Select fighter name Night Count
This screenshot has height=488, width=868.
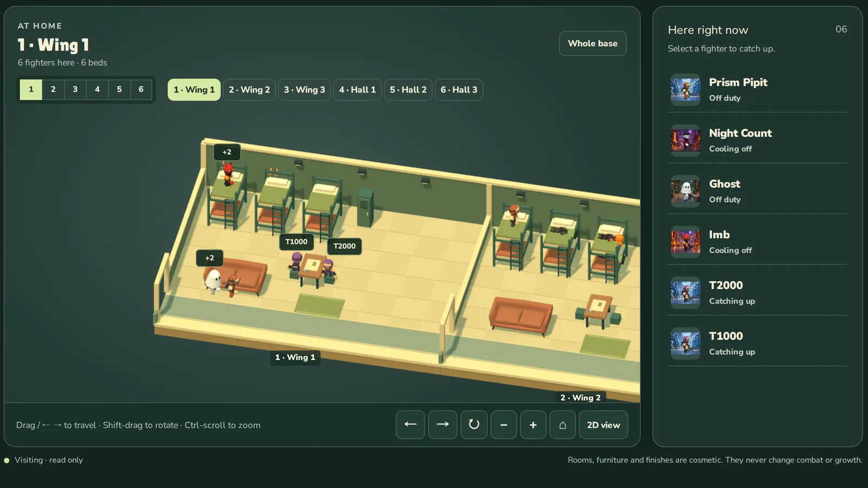[740, 133]
